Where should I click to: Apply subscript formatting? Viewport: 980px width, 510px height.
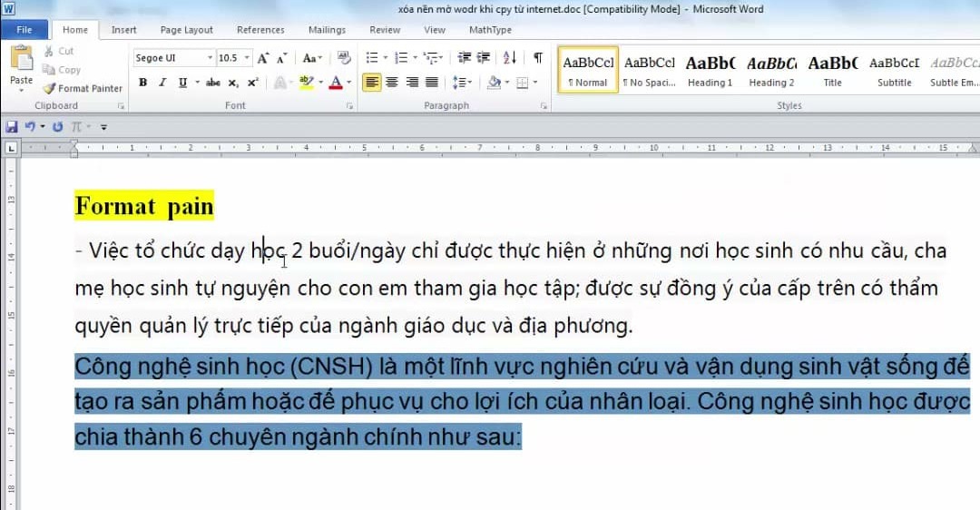pos(233,83)
